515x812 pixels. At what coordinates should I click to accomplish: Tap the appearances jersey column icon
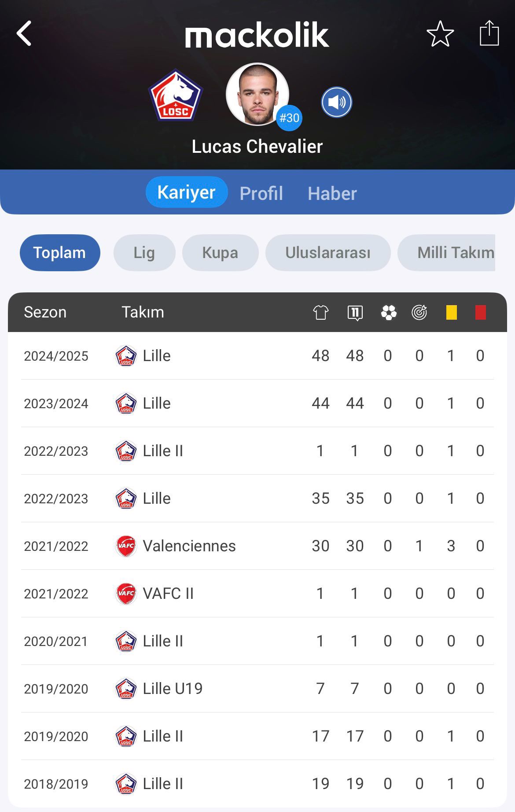coord(320,313)
